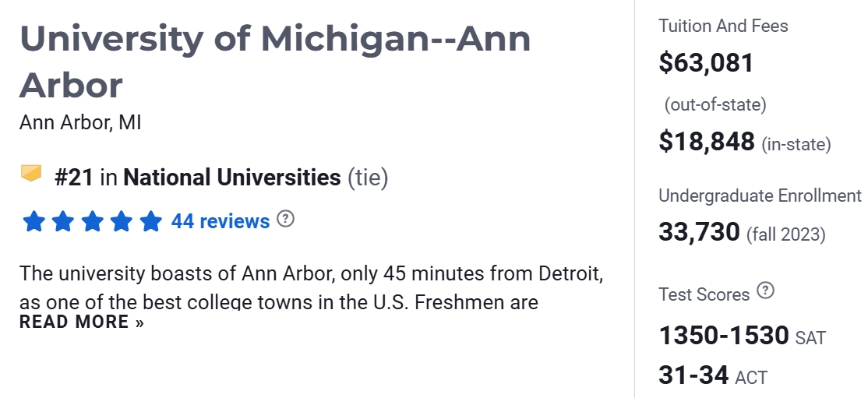This screenshot has height=398, width=868.
Task: Select the $63,081 out-of-state tuition figure
Action: [706, 63]
